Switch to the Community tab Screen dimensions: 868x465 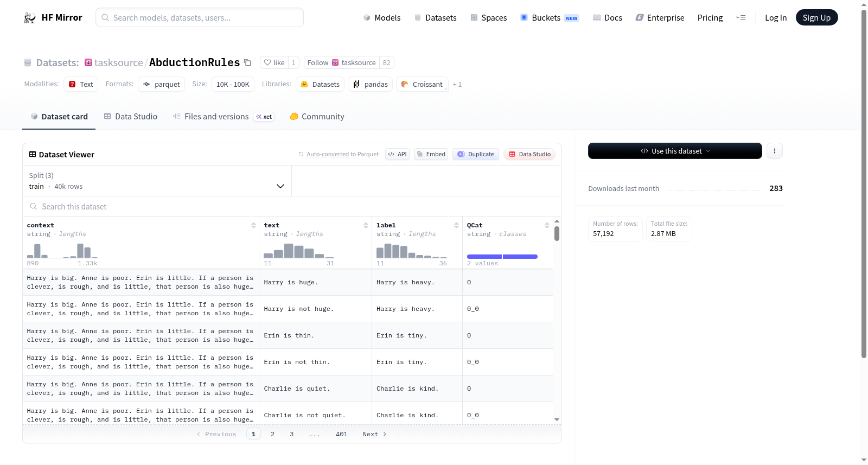click(317, 117)
